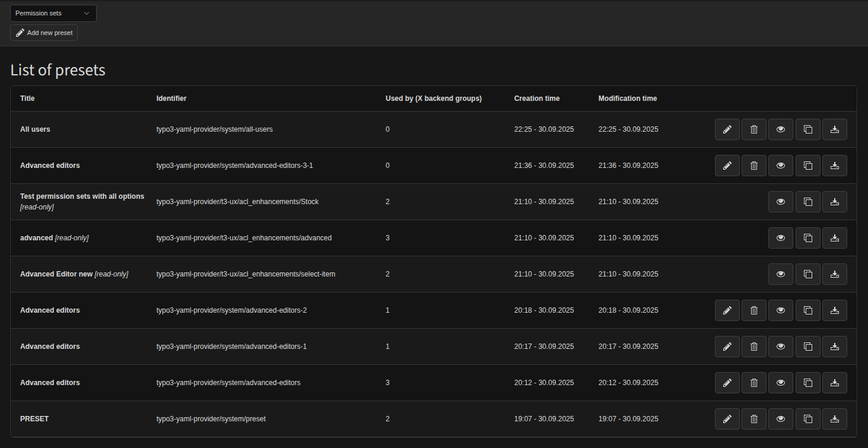Delete the advanced-editors-2 preset
The width and height of the screenshot is (868, 448).
pos(753,310)
